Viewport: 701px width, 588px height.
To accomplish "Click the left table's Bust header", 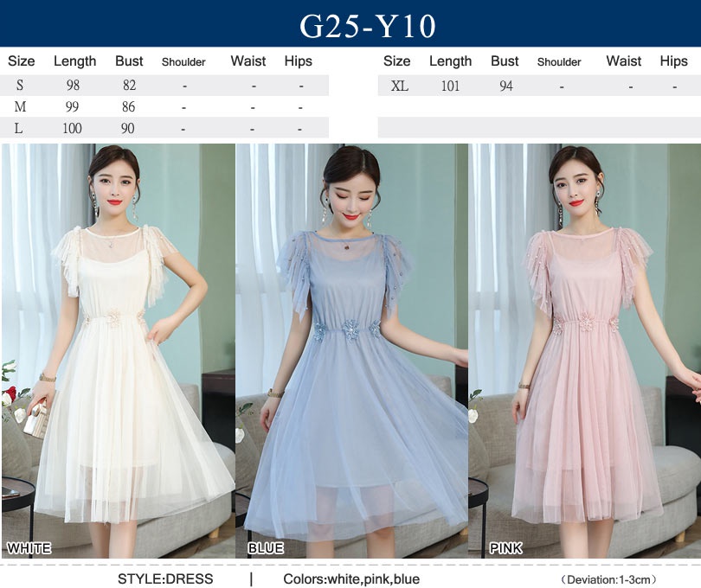I will pyautogui.click(x=129, y=61).
